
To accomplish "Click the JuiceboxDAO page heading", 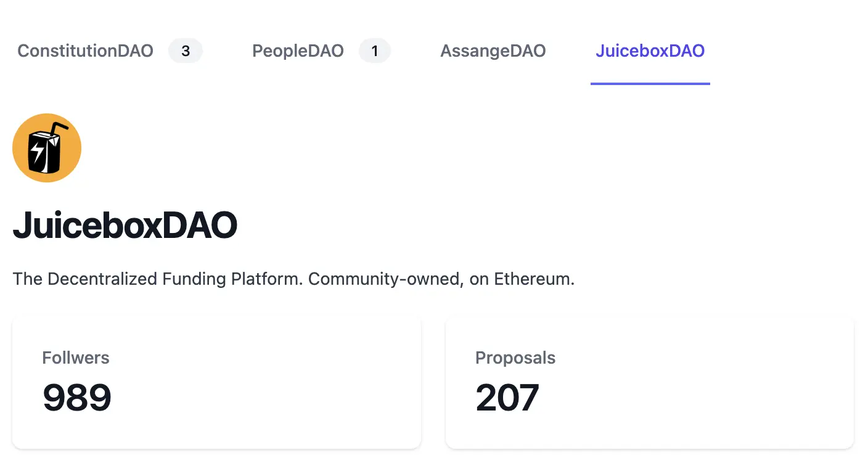I will (x=125, y=226).
